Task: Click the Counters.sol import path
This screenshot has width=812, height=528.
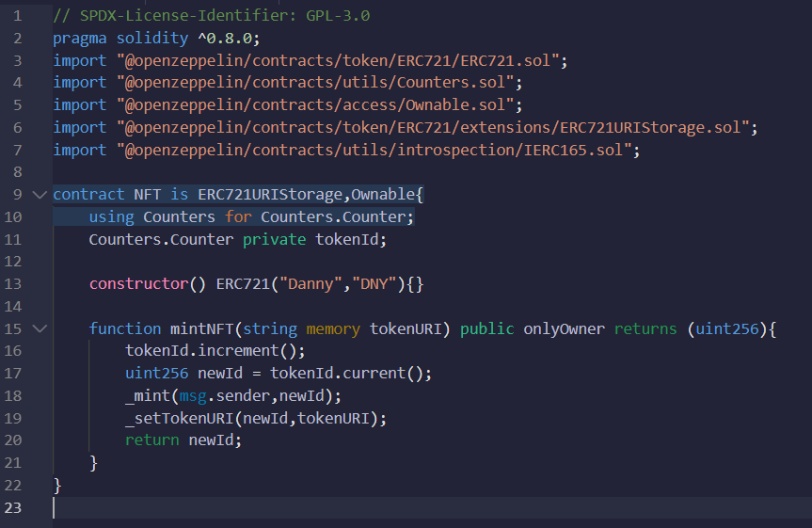Action: click(x=315, y=83)
